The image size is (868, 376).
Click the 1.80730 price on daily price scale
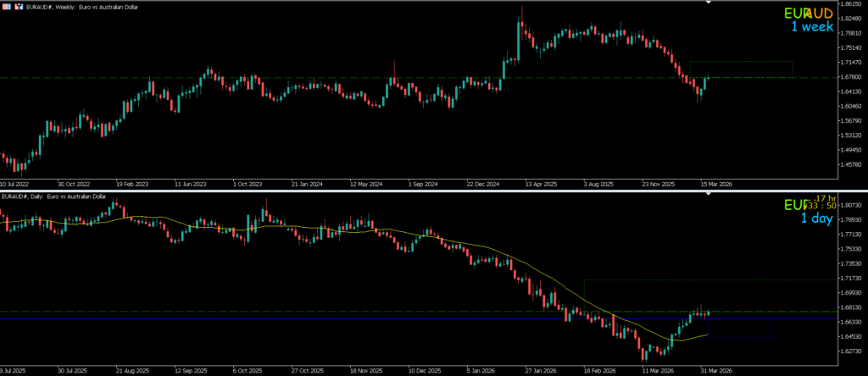click(851, 205)
